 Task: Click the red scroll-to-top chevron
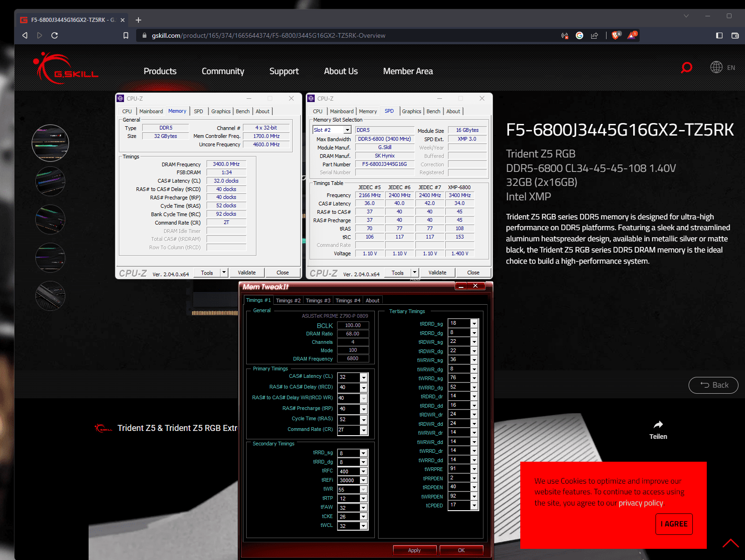coord(731,543)
